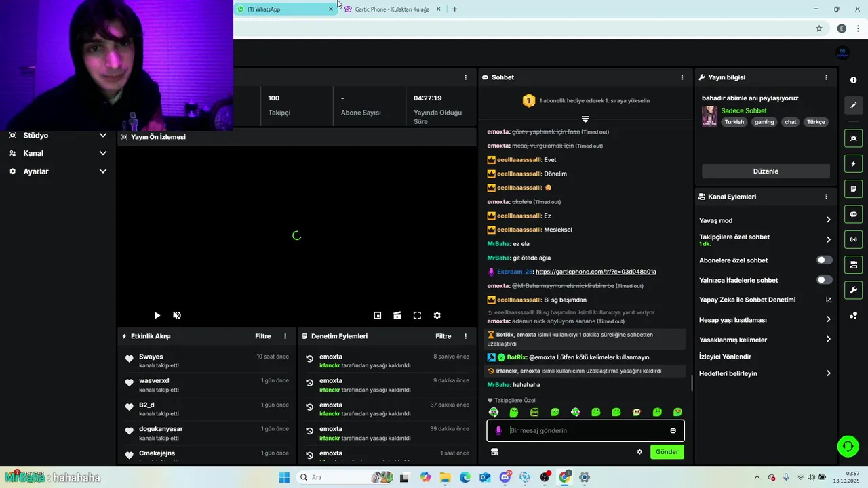Open the garticphone.com link in chat

[x=595, y=272]
